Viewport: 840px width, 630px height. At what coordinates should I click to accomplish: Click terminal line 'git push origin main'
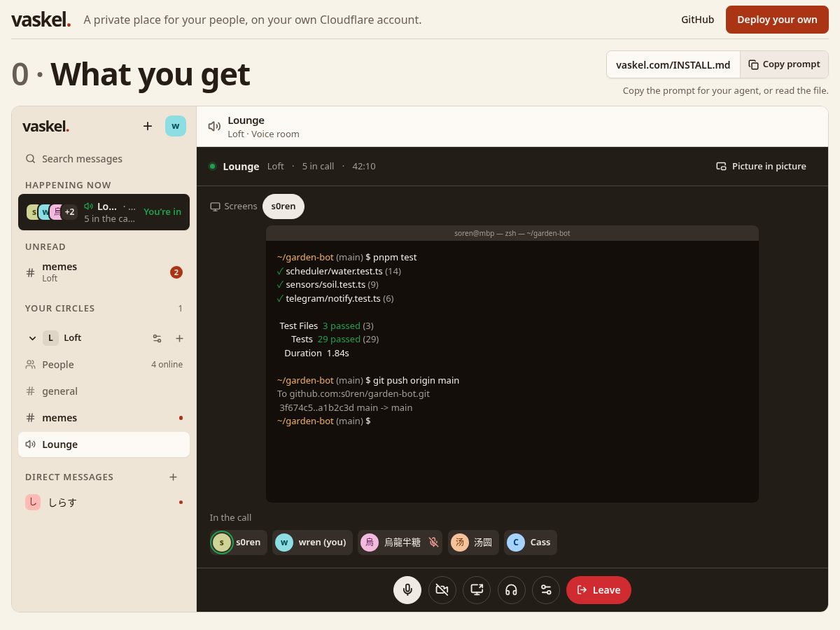pyautogui.click(x=416, y=380)
